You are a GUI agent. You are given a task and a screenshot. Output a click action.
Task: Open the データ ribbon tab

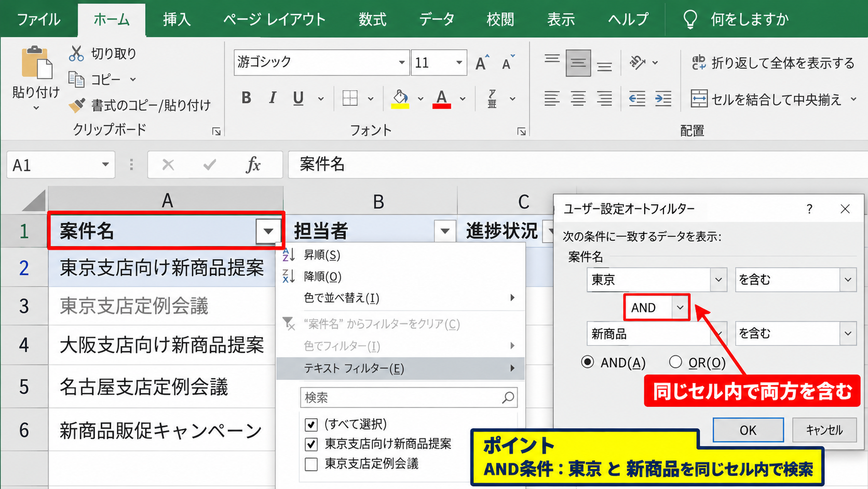(x=437, y=20)
